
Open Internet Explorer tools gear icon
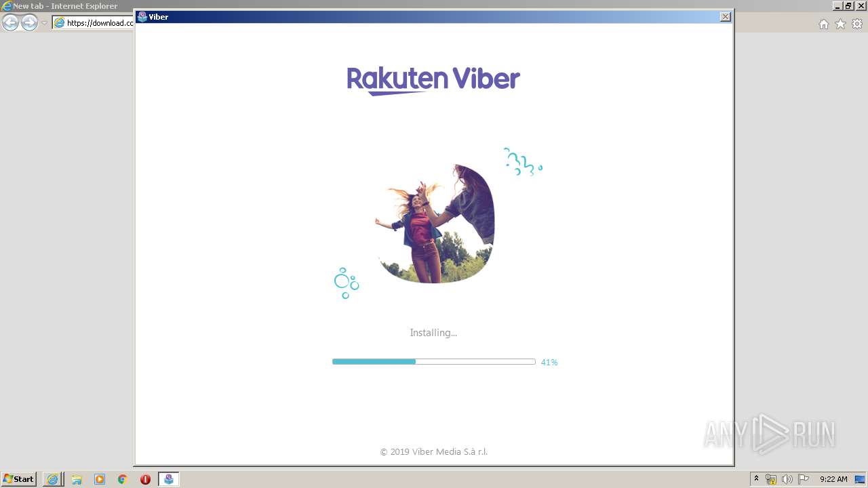click(857, 24)
